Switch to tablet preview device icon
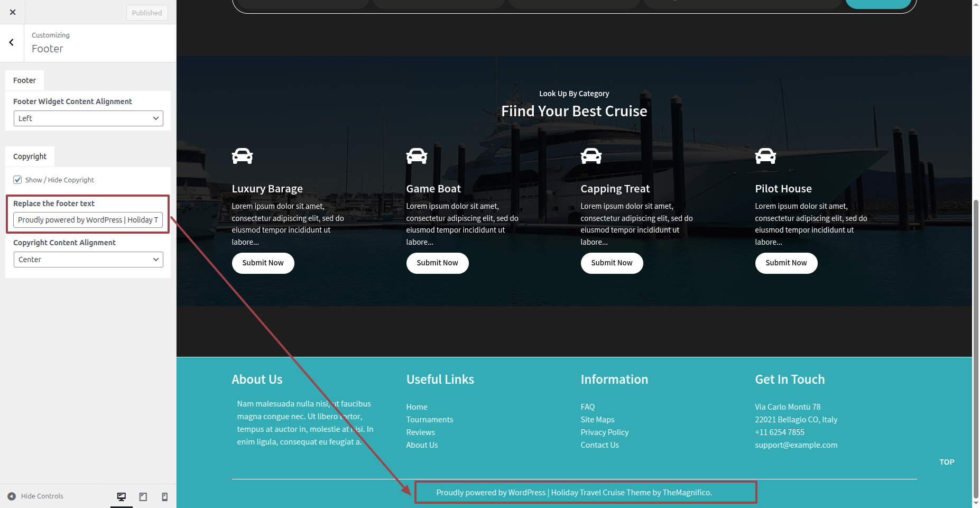Image resolution: width=980 pixels, height=508 pixels. (143, 496)
